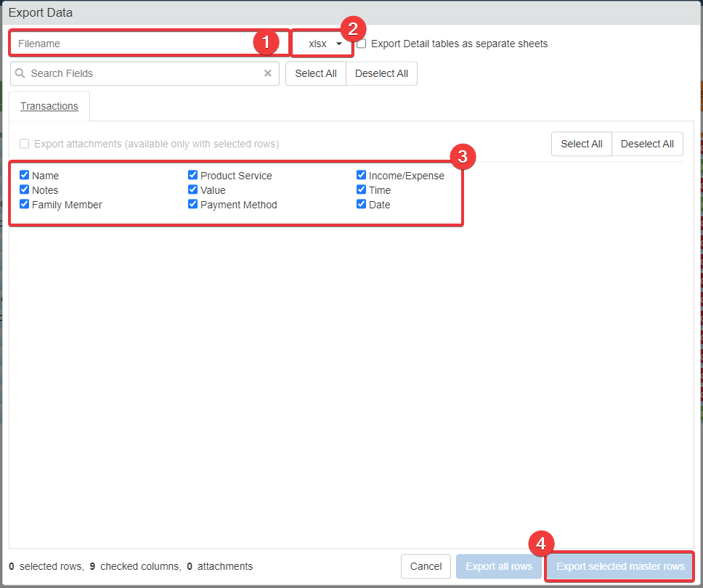Uncheck the Name column checkbox
This screenshot has width=703, height=588.
coord(25,175)
